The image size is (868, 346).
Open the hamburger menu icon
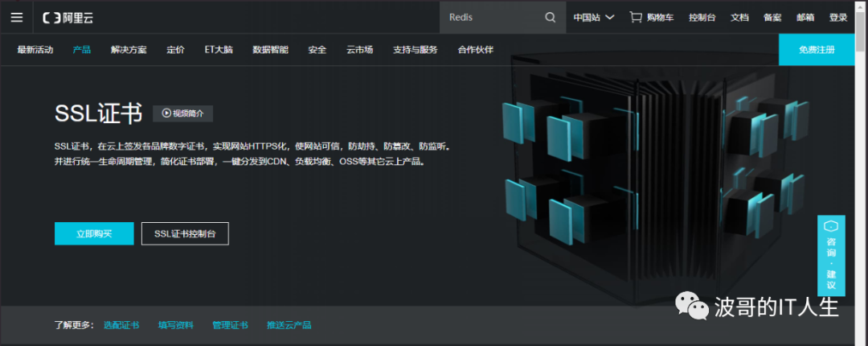pyautogui.click(x=17, y=17)
